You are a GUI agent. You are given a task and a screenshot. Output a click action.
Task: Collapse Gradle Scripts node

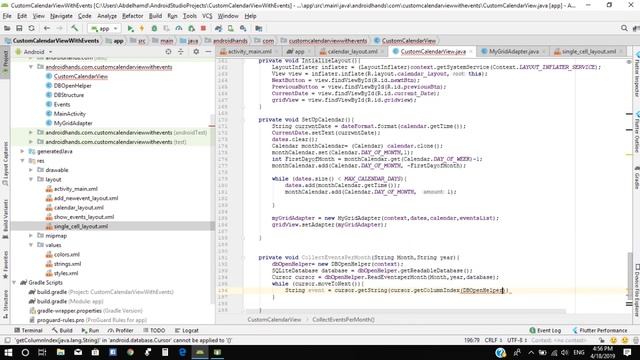(14, 283)
